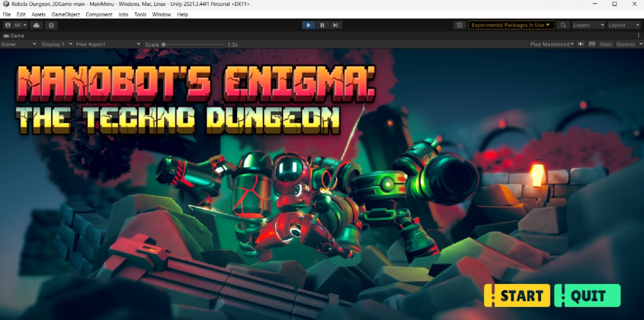The height and width of the screenshot is (320, 644).
Task: Expand the Layers dropdown
Action: 588,25
